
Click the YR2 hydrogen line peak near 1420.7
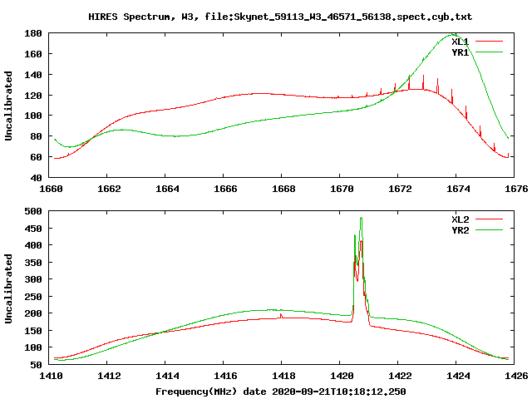pyautogui.click(x=361, y=218)
